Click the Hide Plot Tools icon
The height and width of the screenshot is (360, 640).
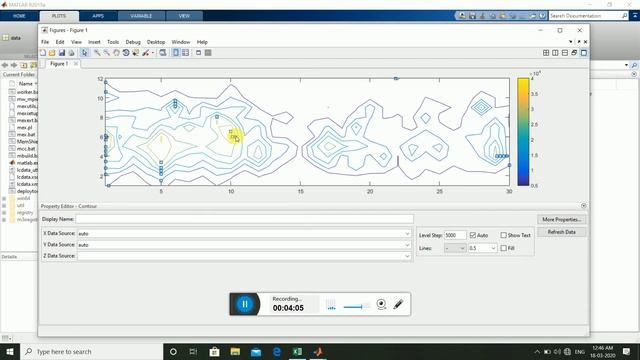198,53
